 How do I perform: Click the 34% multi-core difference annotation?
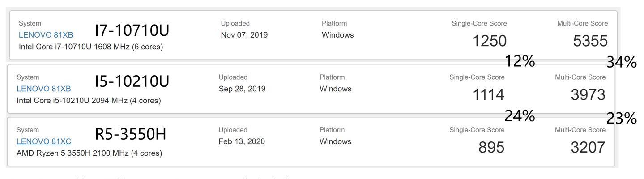coord(622,62)
